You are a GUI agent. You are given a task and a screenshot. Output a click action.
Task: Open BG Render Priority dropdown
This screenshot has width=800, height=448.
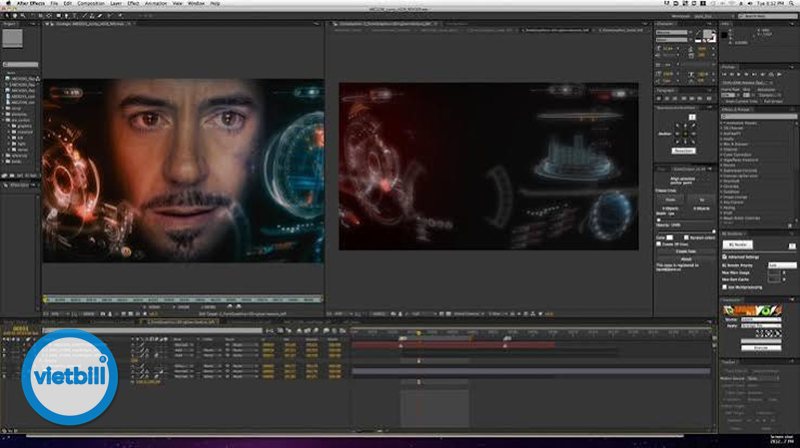pos(782,265)
